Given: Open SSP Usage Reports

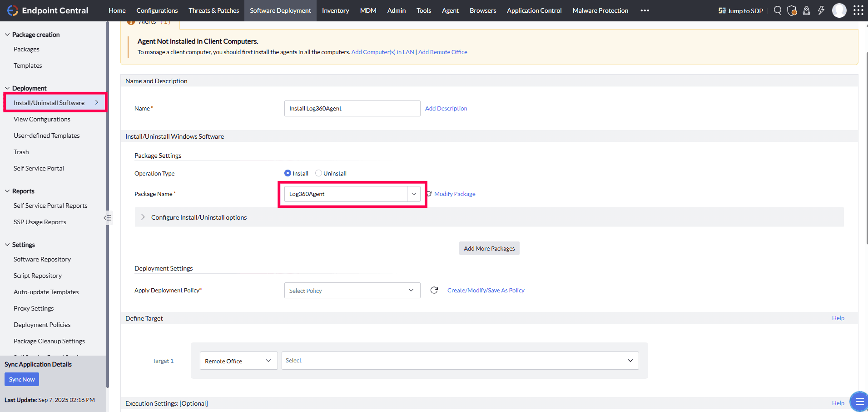Looking at the screenshot, I should 40,222.
